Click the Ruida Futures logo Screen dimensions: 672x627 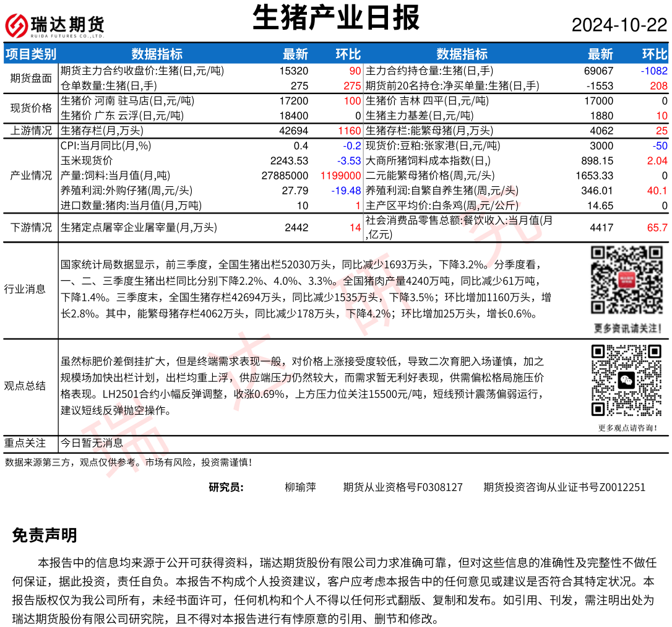[x=54, y=25]
